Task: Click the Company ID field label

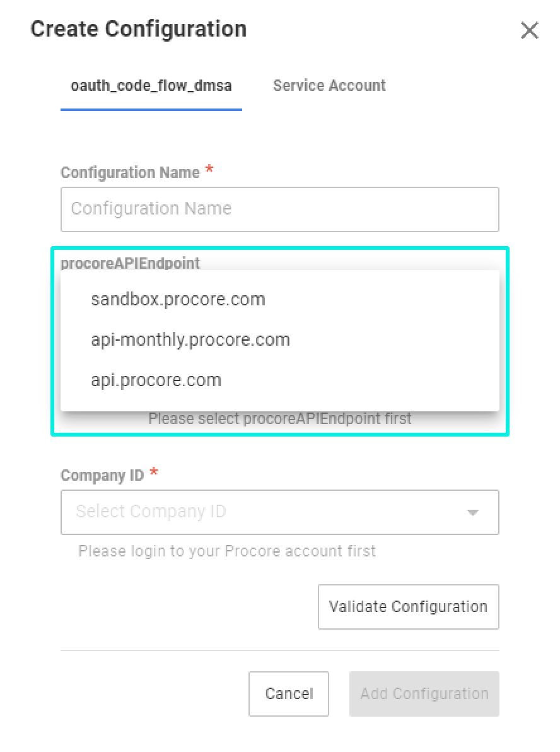Action: [102, 476]
